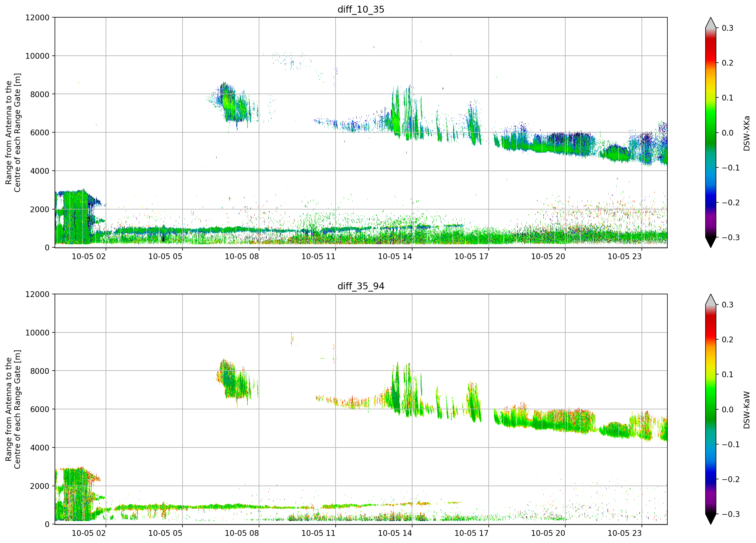Click the 6000 y-tick of diff_35_94 plot

pyautogui.click(x=40, y=410)
